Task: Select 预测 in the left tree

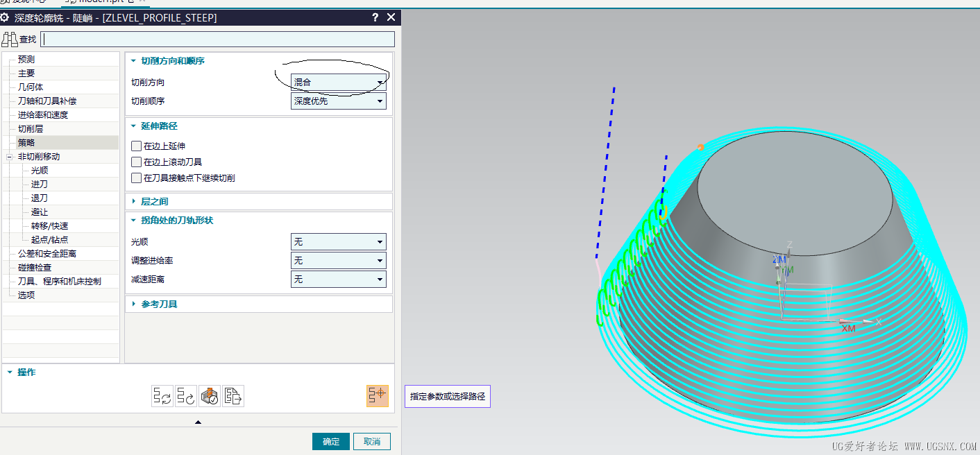Action: (x=26, y=60)
